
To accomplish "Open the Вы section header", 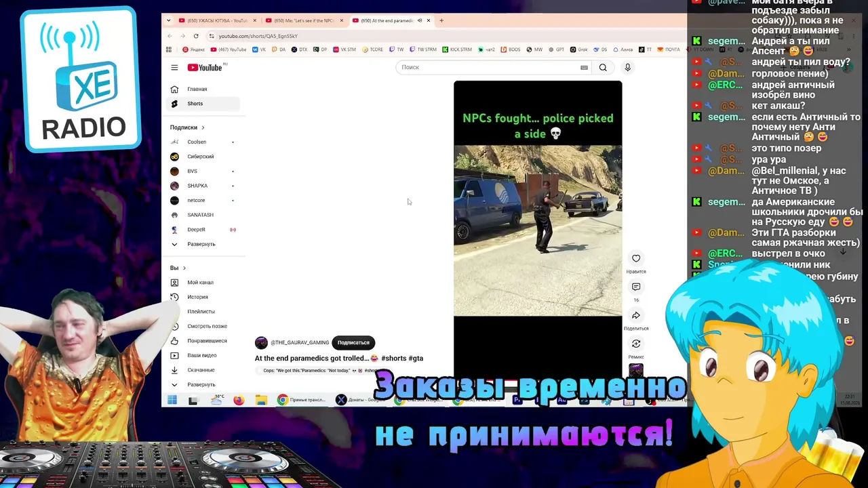I will pos(178,268).
